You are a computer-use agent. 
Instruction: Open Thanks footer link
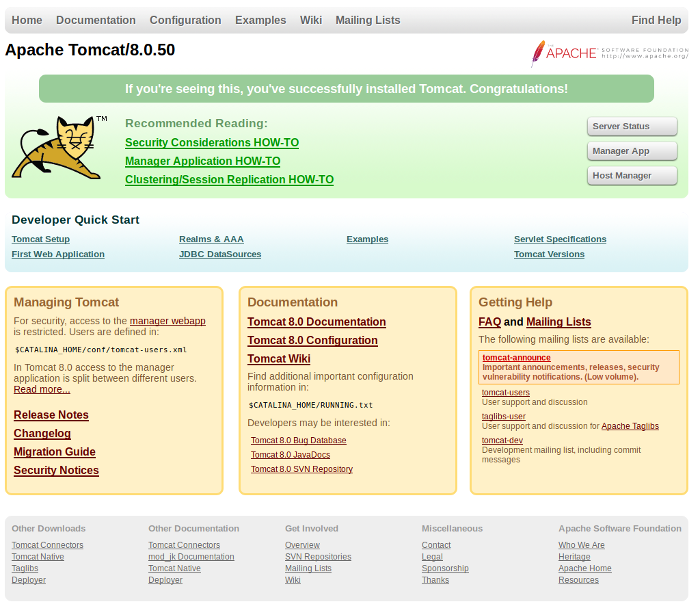coord(435,580)
